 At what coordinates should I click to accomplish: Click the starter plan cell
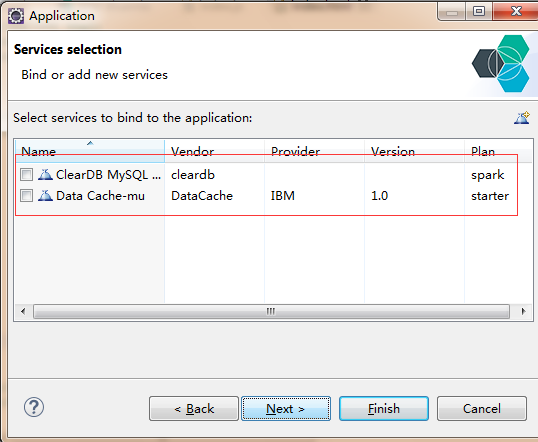490,196
